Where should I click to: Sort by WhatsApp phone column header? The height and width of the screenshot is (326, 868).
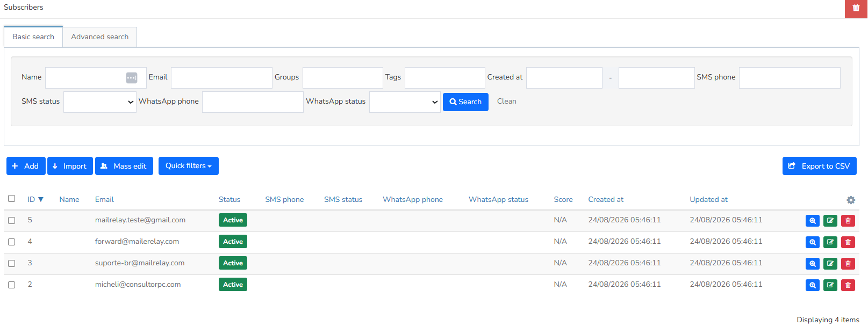tap(413, 200)
